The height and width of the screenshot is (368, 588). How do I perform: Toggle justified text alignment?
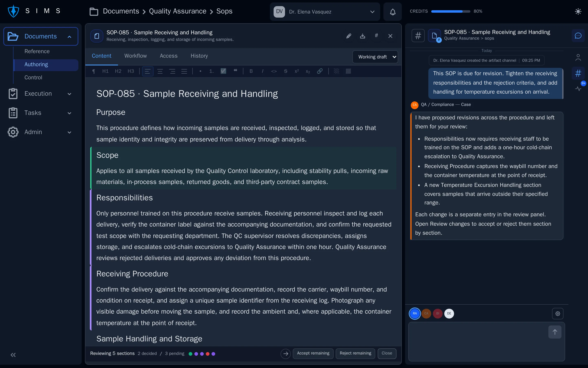[x=184, y=71]
